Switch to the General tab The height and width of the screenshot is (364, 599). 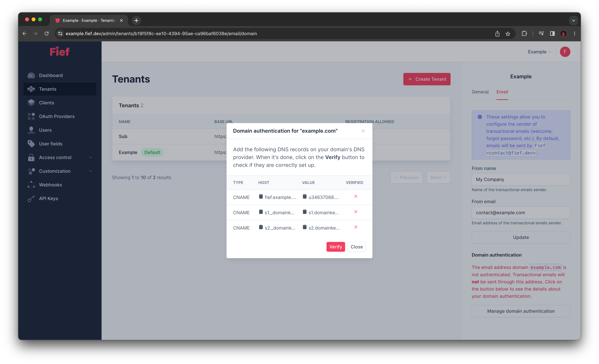click(480, 91)
